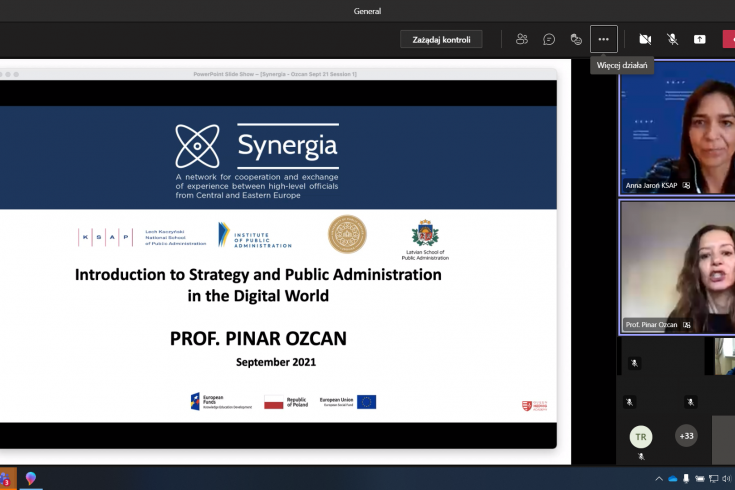Select Prof. Pinar Ozcan video tile
This screenshot has width=735, height=490.
pyautogui.click(x=677, y=265)
